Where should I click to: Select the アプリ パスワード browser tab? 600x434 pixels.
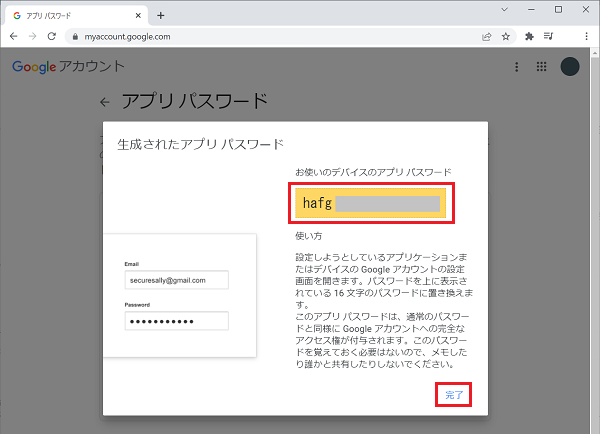tap(70, 15)
